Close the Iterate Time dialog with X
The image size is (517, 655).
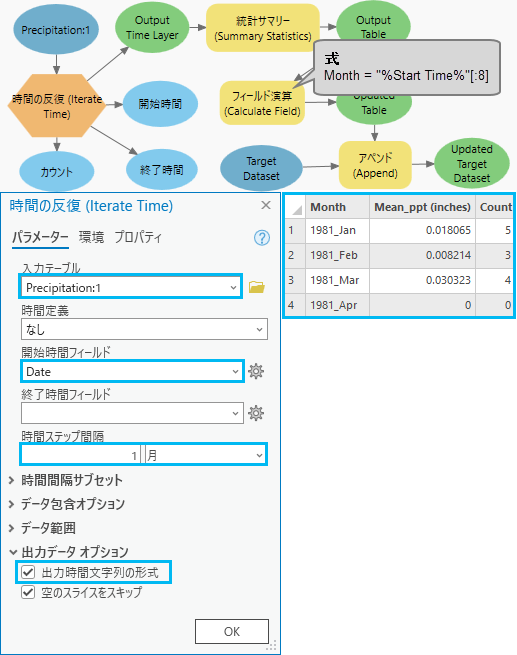point(266,205)
